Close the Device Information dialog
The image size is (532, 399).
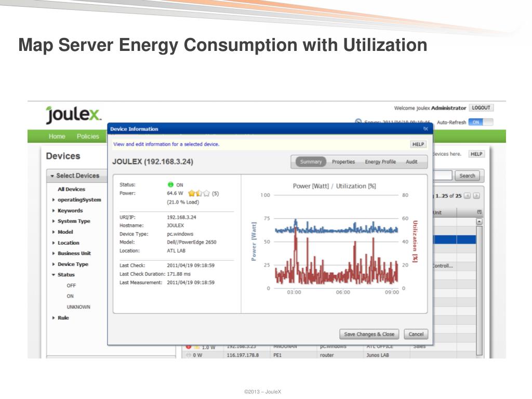pyautogui.click(x=426, y=129)
